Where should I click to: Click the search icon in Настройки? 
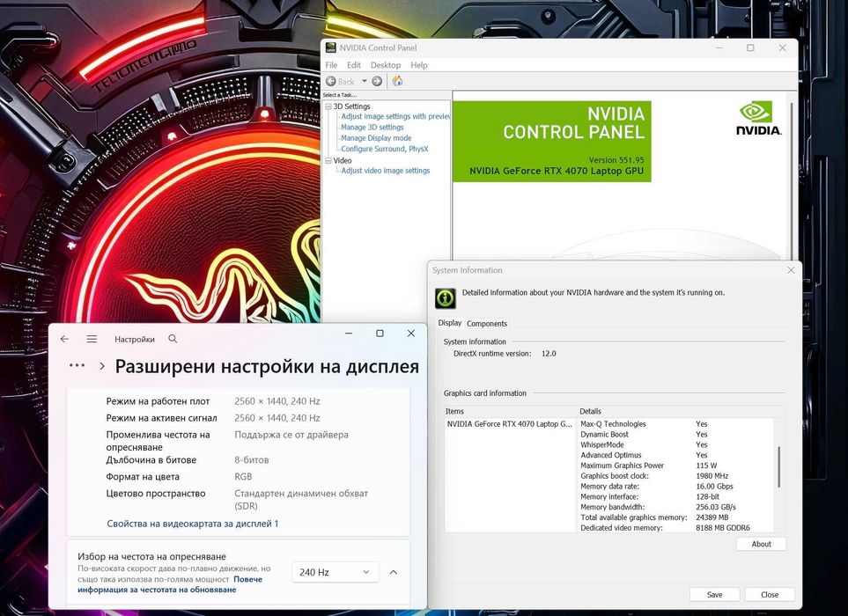[173, 339]
